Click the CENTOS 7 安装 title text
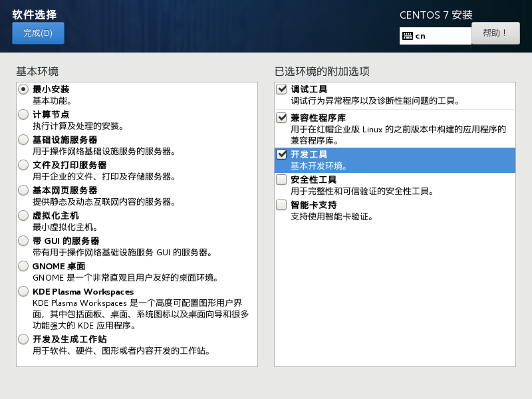 pos(436,15)
